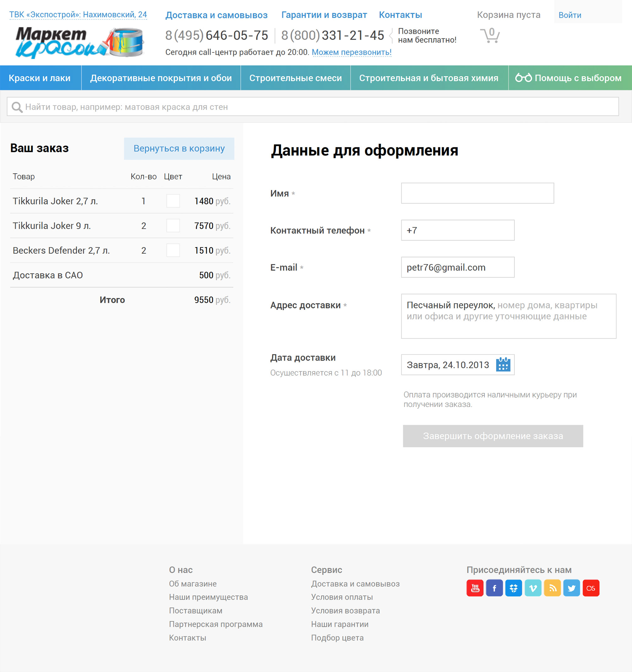632x672 pixels.
Task: Open the Facebook social icon
Action: coord(494,588)
